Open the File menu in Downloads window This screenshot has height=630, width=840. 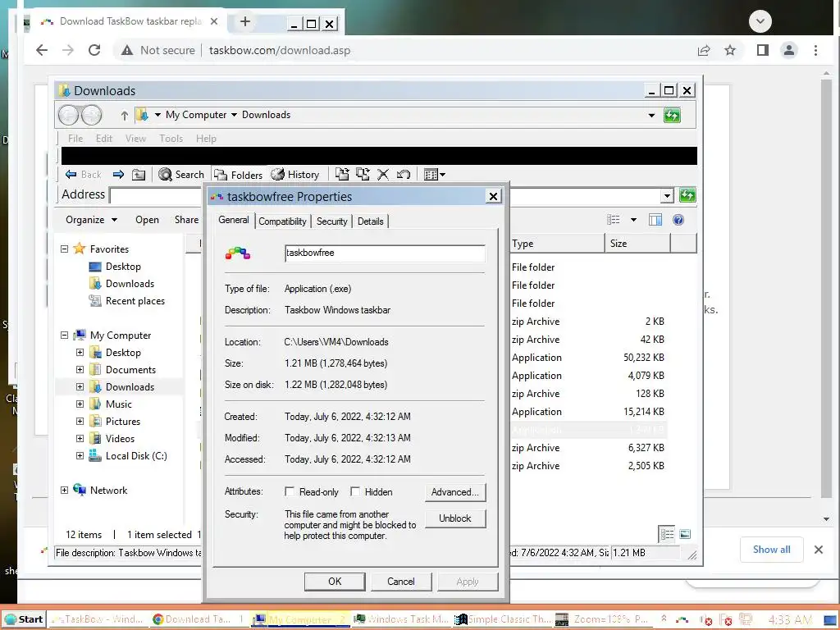pyautogui.click(x=75, y=138)
